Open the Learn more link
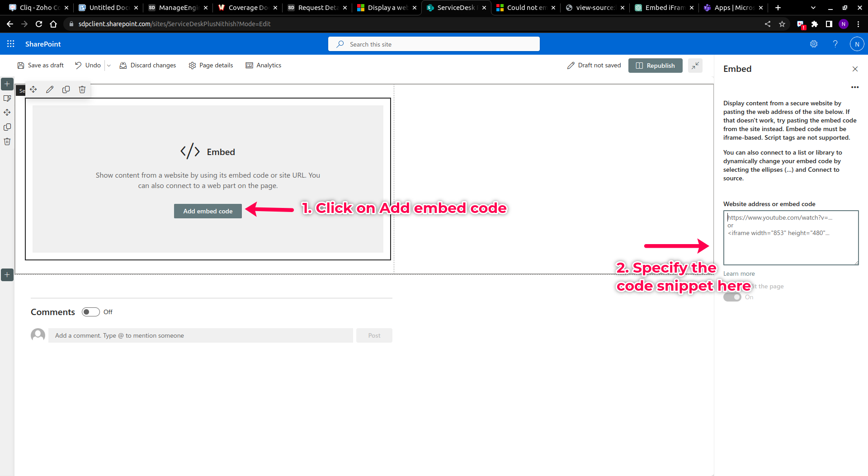Screen dimensions: 868x476 point(739,273)
